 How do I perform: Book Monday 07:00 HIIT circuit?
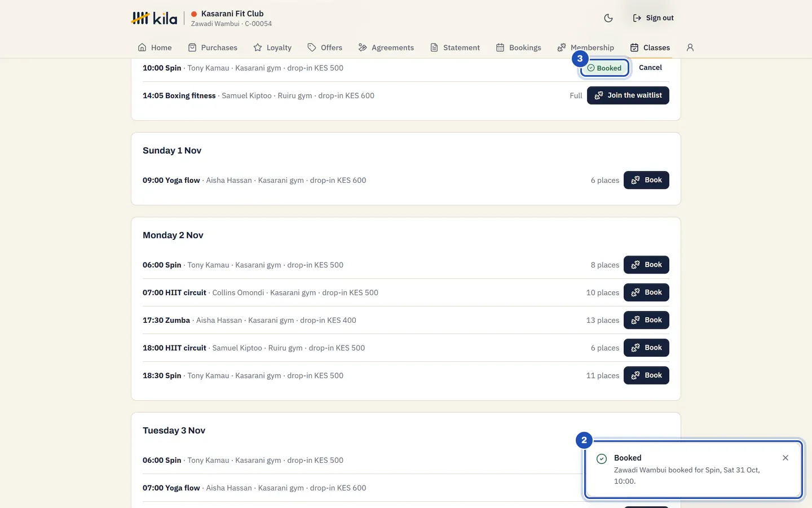click(646, 292)
